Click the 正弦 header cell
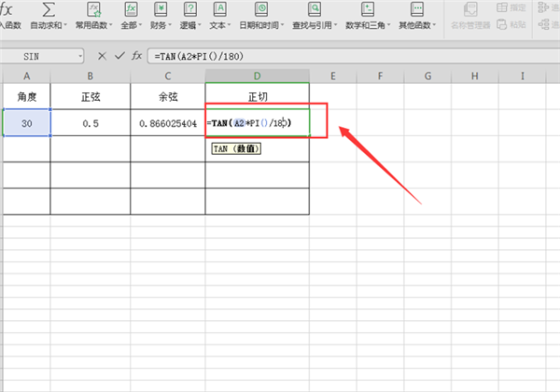Screen dimensions: 560x392 click(x=91, y=96)
